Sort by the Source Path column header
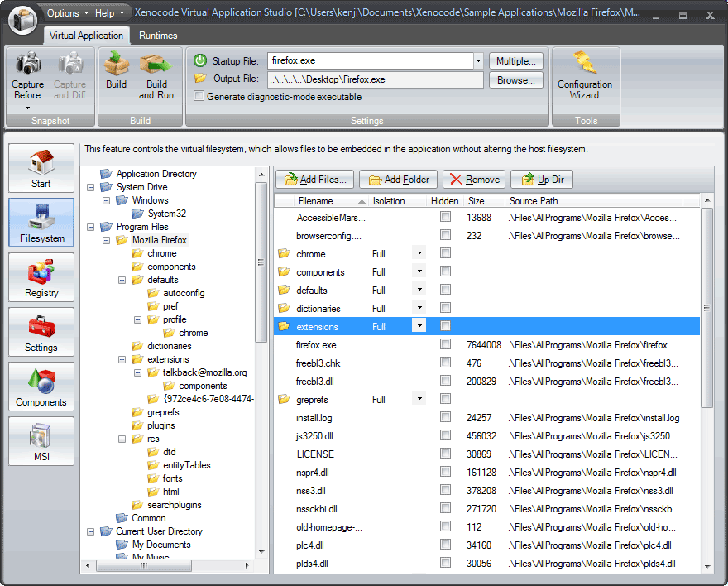Image resolution: width=728 pixels, height=586 pixels. pyautogui.click(x=594, y=201)
